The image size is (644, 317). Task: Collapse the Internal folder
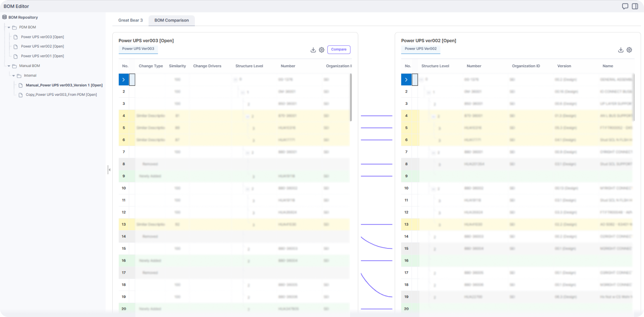[x=14, y=76]
